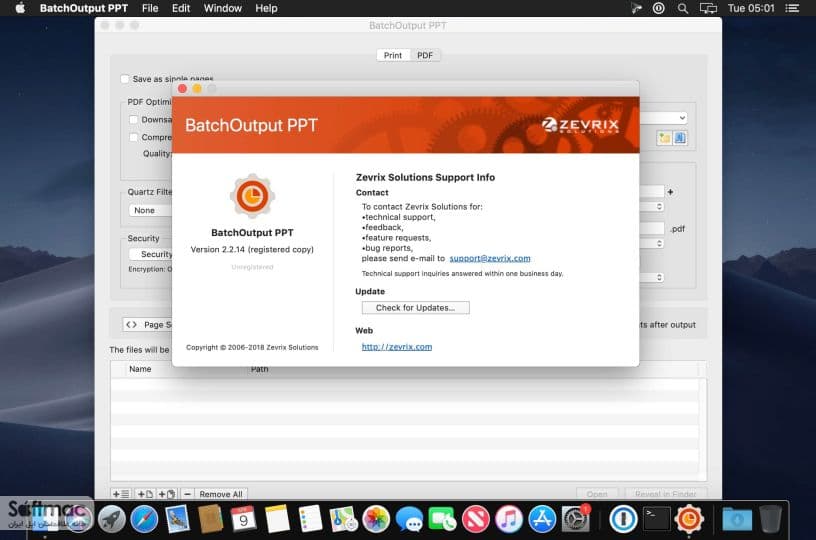This screenshot has width=816, height=540.
Task: Open the lowest popup arrows in naming panel
Action: 659,277
